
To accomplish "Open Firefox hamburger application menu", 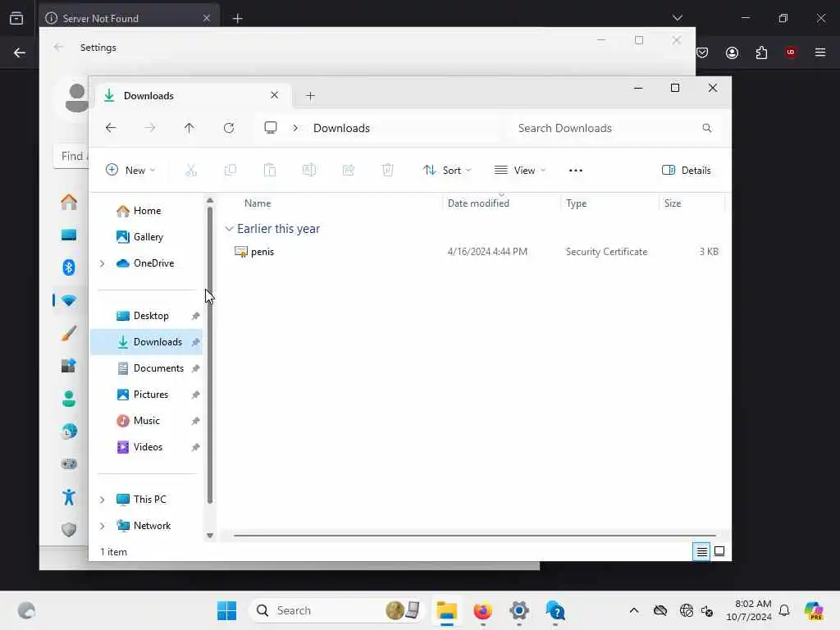I will pos(820,52).
